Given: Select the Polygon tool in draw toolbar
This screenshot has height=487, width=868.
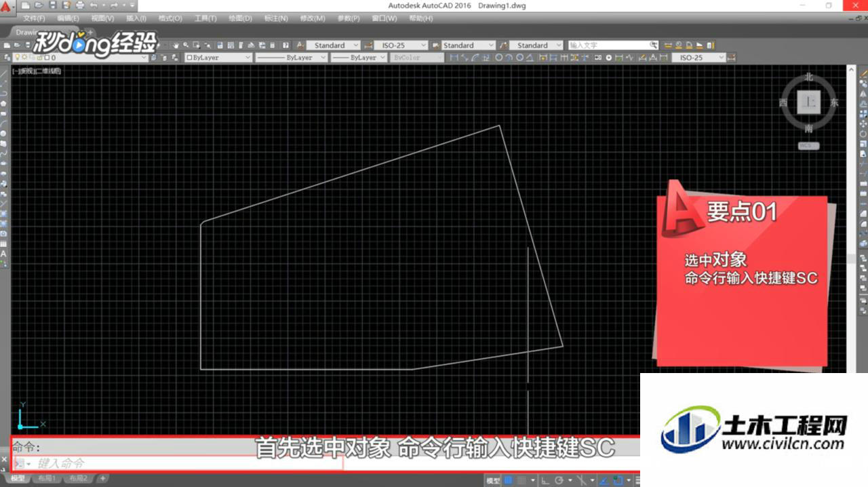Looking at the screenshot, I should (x=4, y=103).
